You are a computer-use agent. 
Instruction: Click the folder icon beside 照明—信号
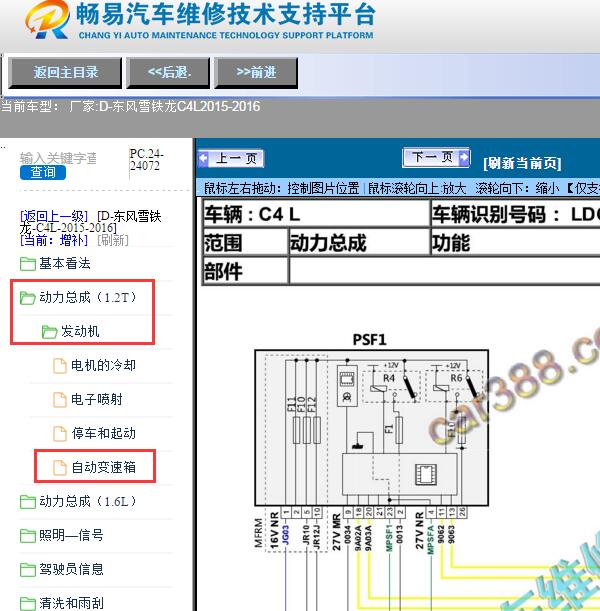[28, 536]
